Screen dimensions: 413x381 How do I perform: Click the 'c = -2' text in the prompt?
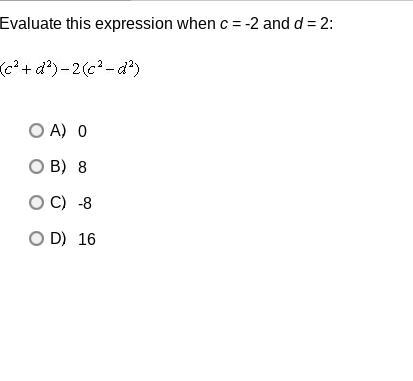click(239, 24)
